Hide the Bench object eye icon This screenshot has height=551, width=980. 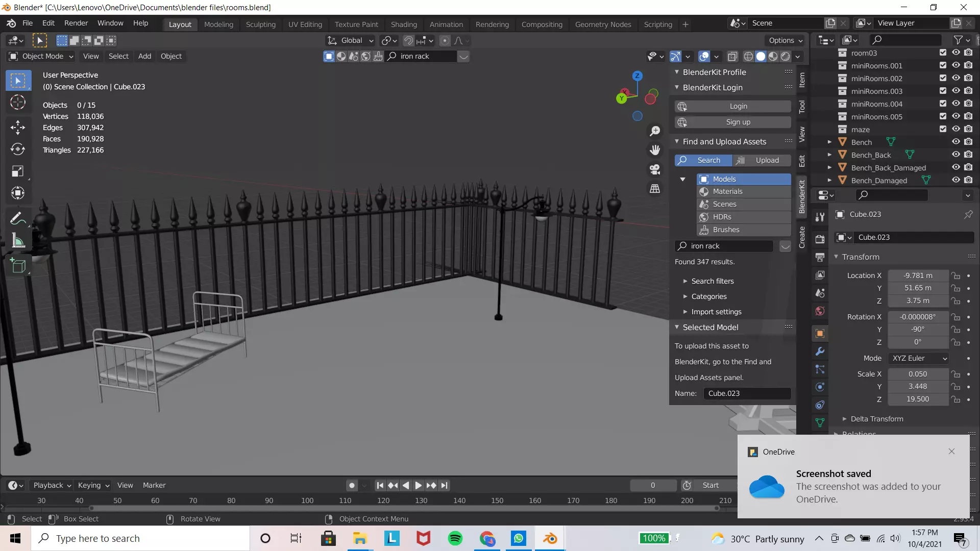[x=955, y=142]
